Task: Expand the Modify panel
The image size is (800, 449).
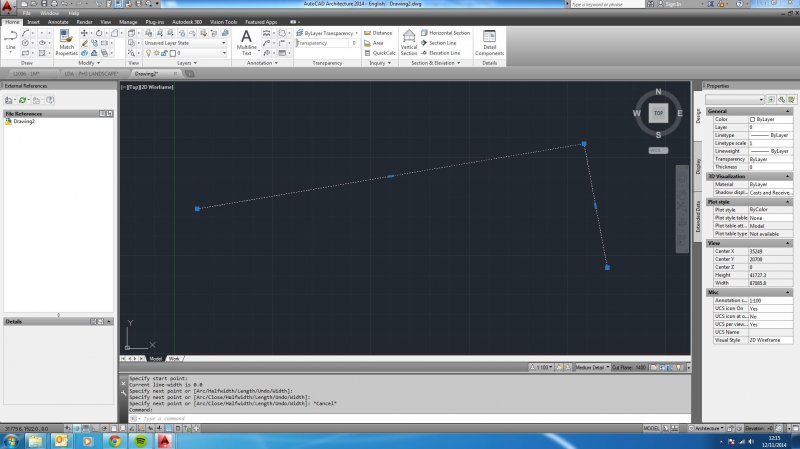Action: coord(89,63)
